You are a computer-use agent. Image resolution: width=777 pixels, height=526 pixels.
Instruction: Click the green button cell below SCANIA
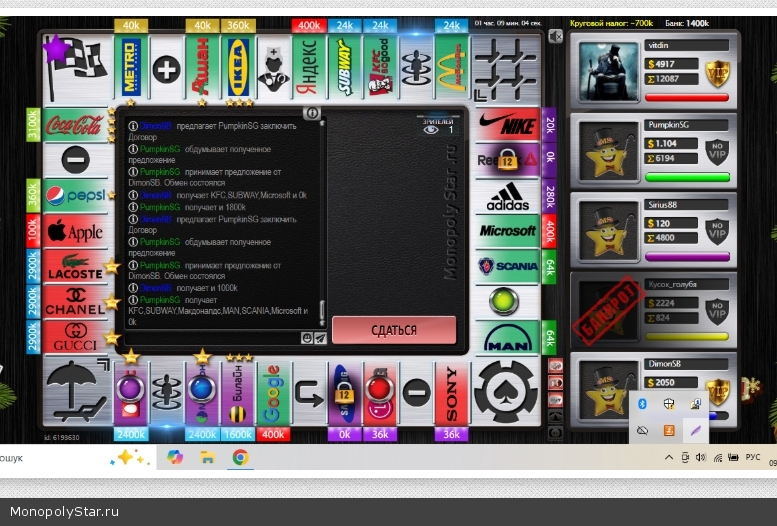(504, 301)
